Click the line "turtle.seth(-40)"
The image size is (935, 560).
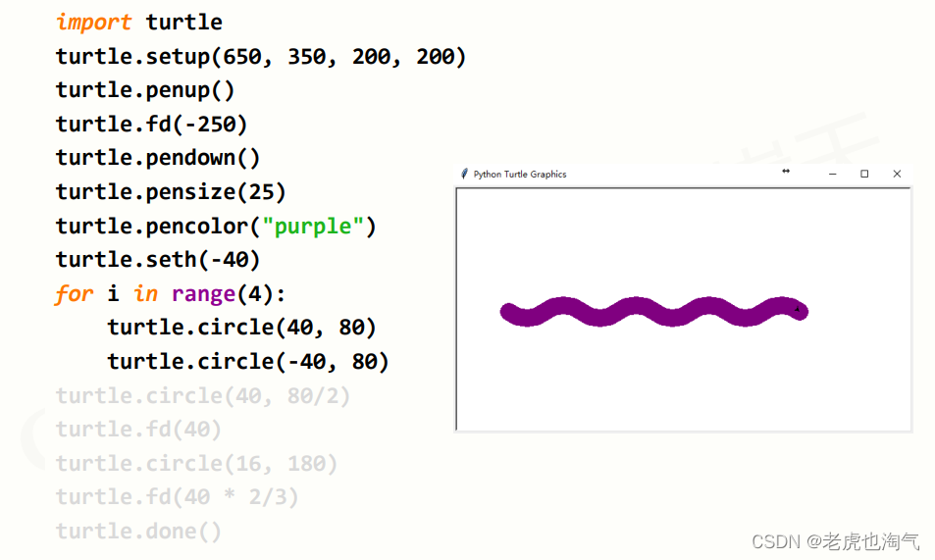158,260
